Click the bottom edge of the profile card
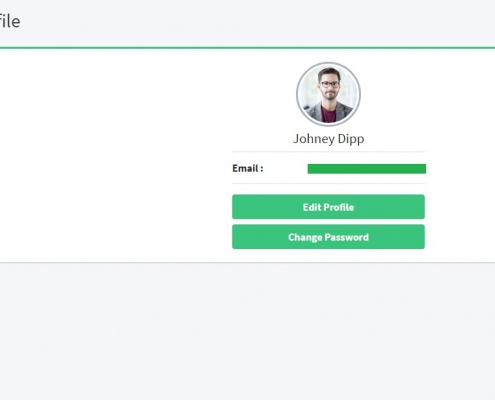Viewport: 495px width, 400px height. pos(247,262)
